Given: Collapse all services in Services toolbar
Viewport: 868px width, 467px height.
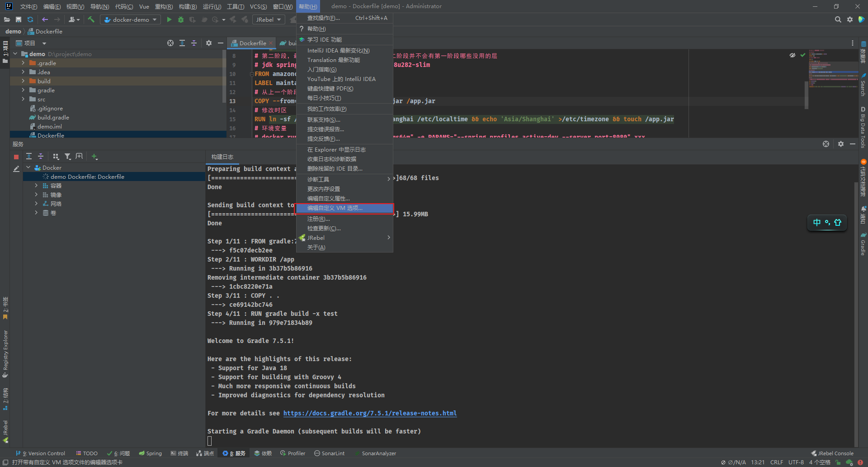Looking at the screenshot, I should point(41,157).
